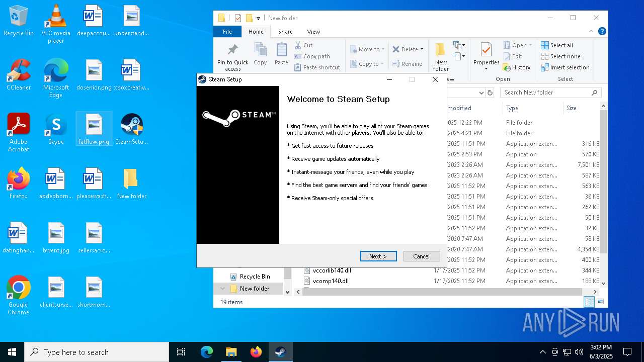Viewport: 644px width, 362px height.
Task: Sort by the Type column header
Action: (532, 108)
